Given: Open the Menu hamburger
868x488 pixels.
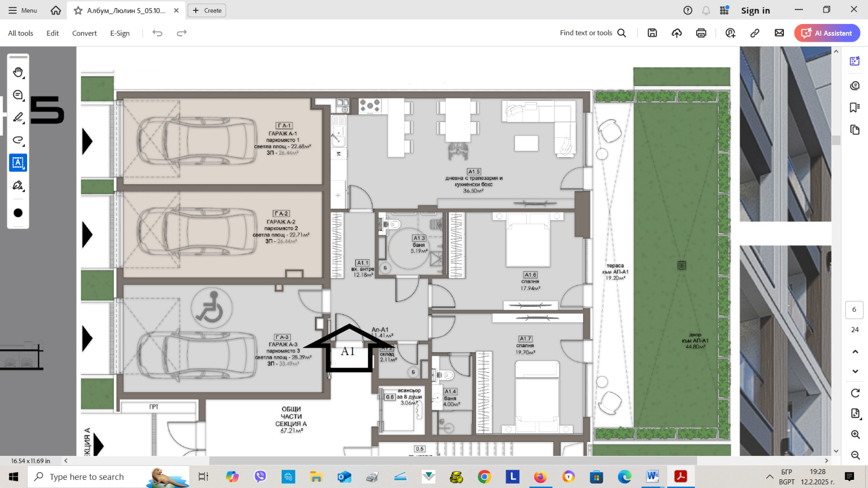Looking at the screenshot, I should coord(22,10).
